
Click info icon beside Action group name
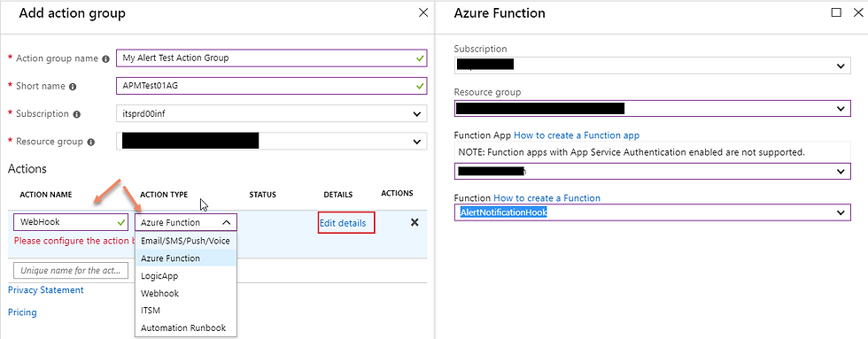pos(105,58)
